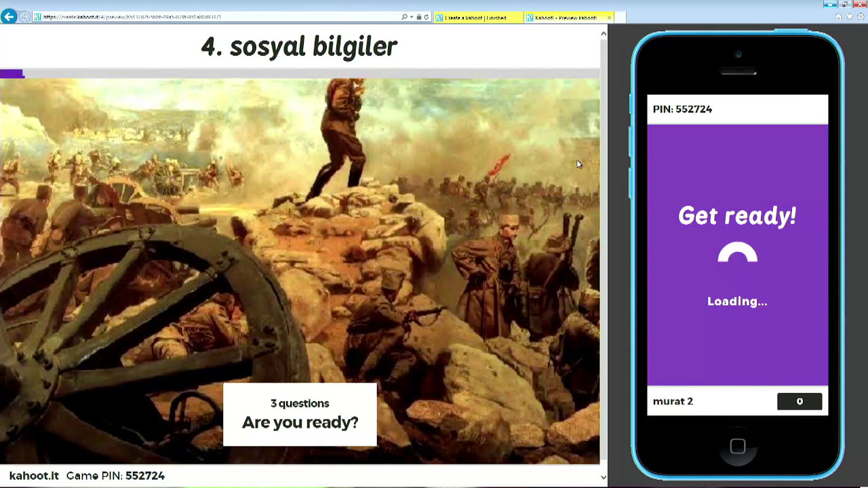The width and height of the screenshot is (868, 488).
Task: Click the 'Game PIN: 552724' footer text
Action: (115, 476)
